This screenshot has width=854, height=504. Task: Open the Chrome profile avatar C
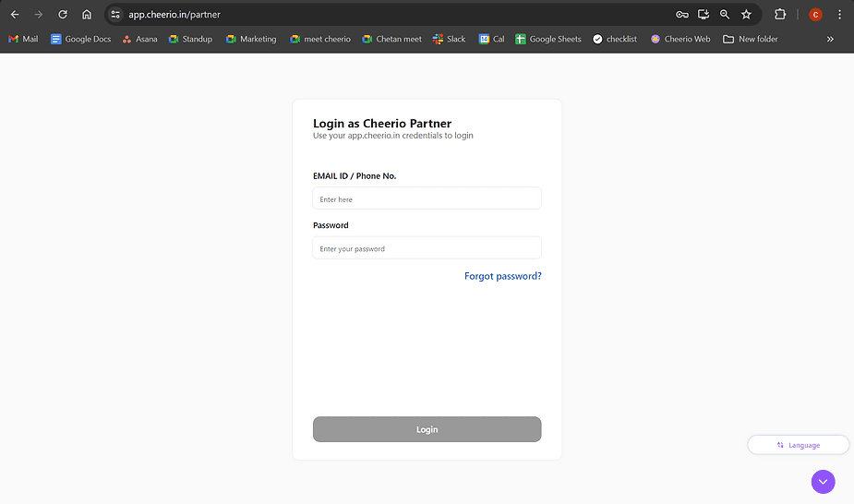815,15
